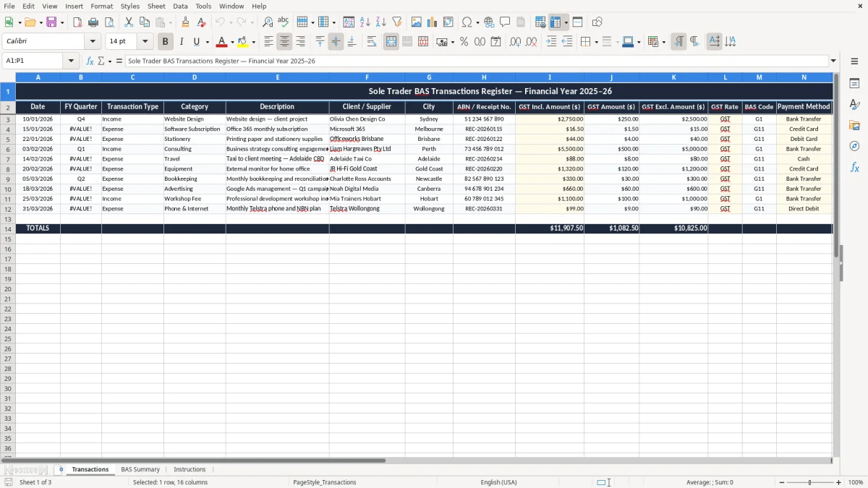Image resolution: width=868 pixels, height=488 pixels.
Task: Open the Styles panel in the sidebar
Action: [x=854, y=105]
